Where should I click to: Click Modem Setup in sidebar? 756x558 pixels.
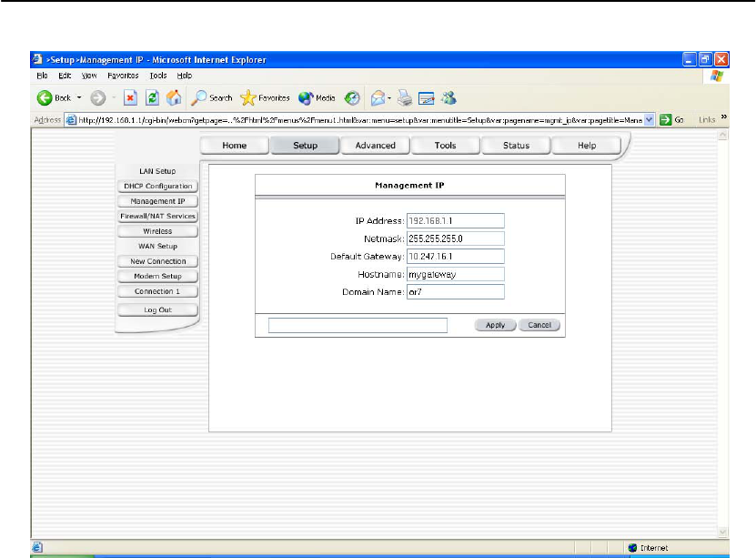pyautogui.click(x=157, y=276)
